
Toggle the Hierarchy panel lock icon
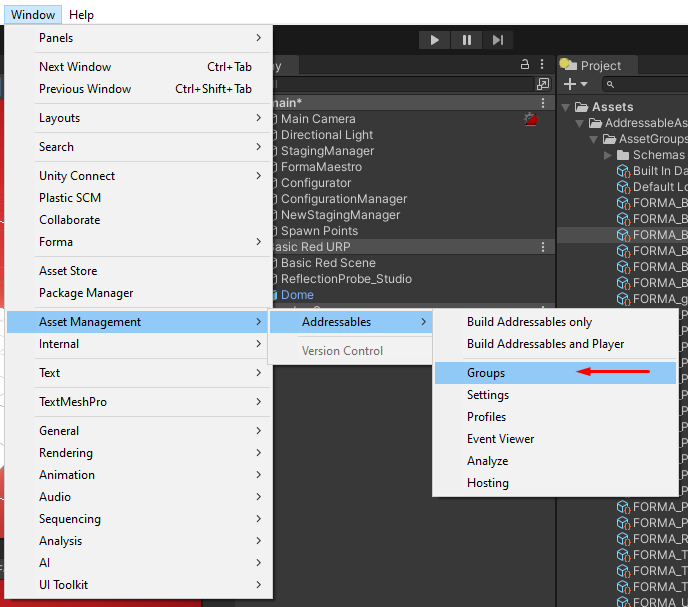point(525,64)
